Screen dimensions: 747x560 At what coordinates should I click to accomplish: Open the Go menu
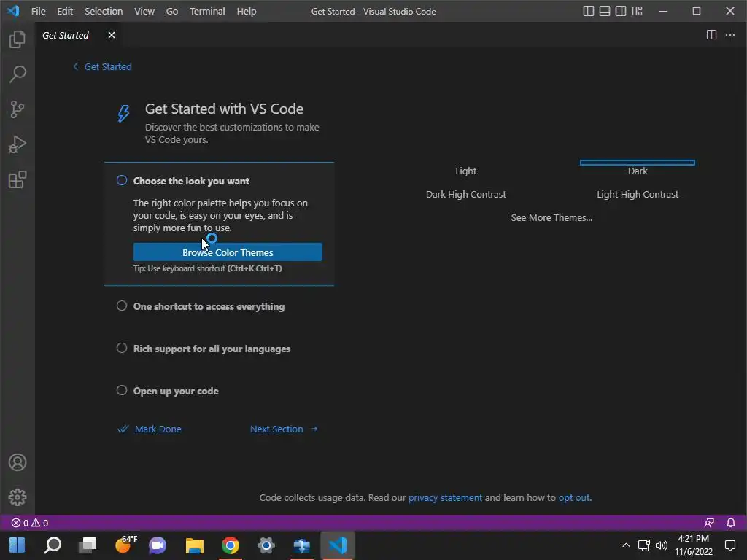coord(172,11)
